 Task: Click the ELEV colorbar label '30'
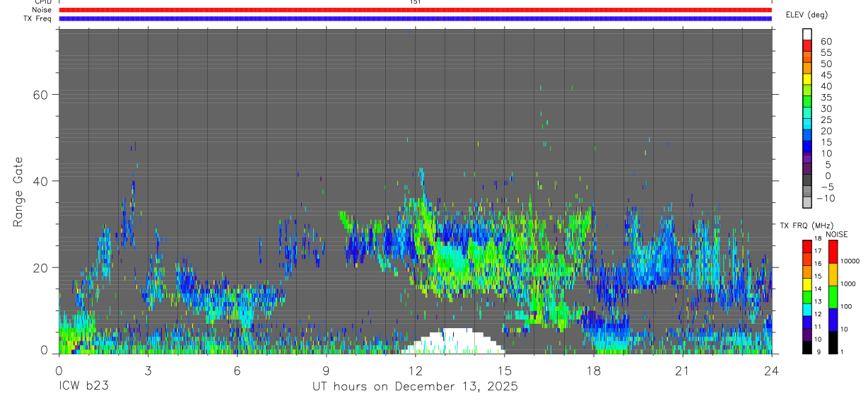(826, 108)
